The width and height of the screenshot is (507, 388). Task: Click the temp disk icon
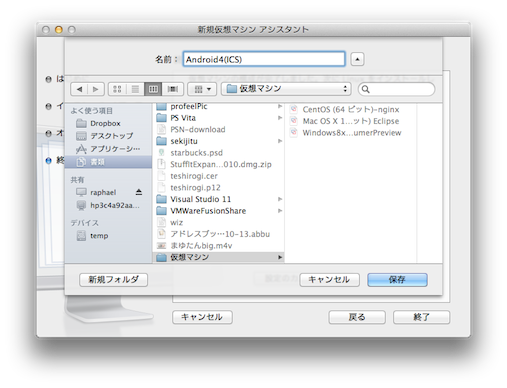81,236
